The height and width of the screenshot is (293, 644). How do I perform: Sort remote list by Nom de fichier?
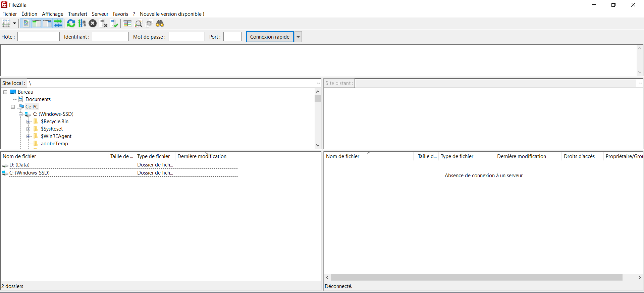click(x=369, y=156)
